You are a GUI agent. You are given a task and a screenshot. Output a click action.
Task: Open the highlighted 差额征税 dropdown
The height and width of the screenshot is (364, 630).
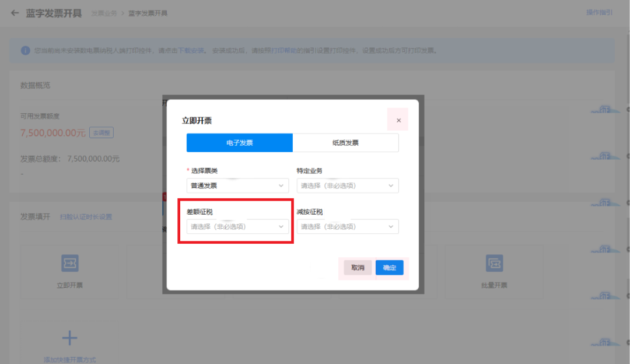click(237, 226)
